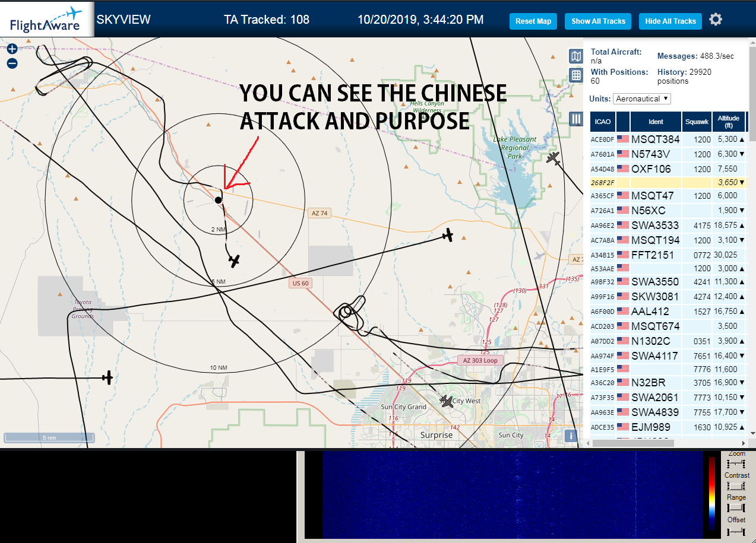
Task: Sort table by Squawk column
Action: (x=697, y=122)
